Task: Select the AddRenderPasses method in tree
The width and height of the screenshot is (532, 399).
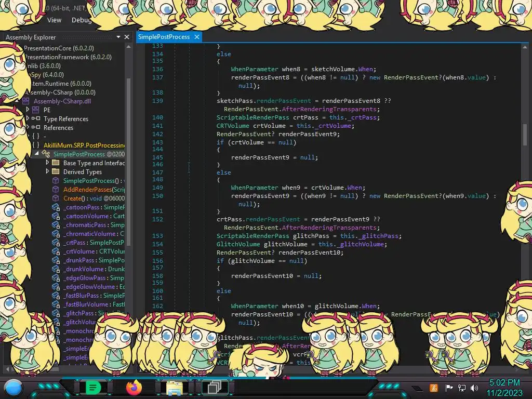Action: [x=94, y=189]
